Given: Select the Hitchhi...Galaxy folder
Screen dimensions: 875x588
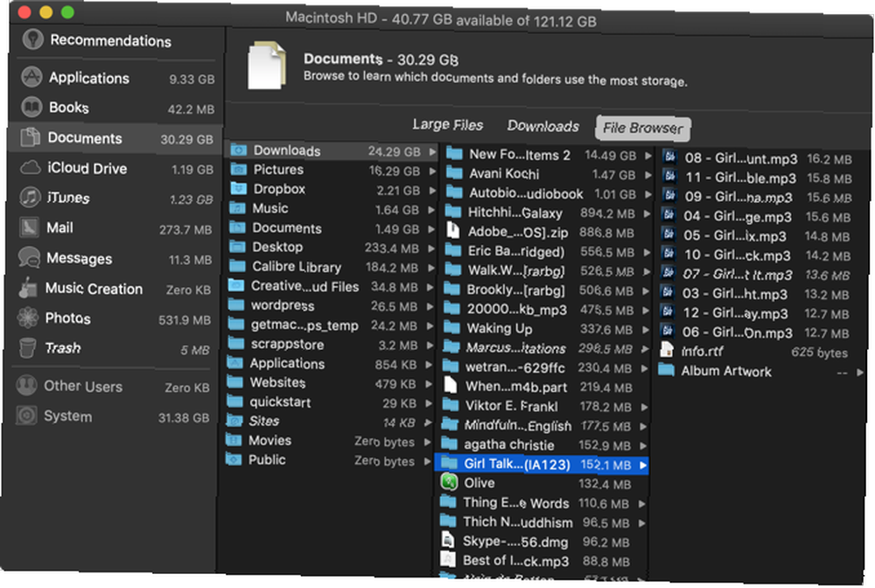Looking at the screenshot, I should pyautogui.click(x=548, y=213).
